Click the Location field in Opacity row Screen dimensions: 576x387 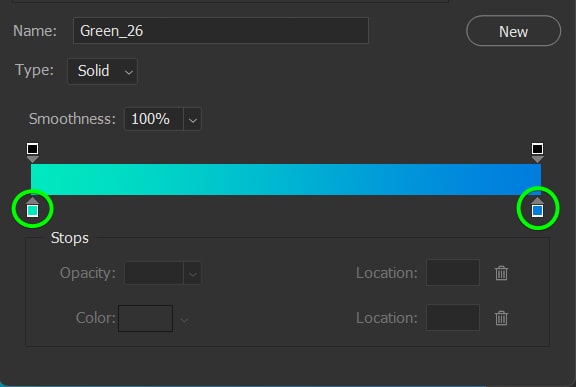(x=453, y=272)
